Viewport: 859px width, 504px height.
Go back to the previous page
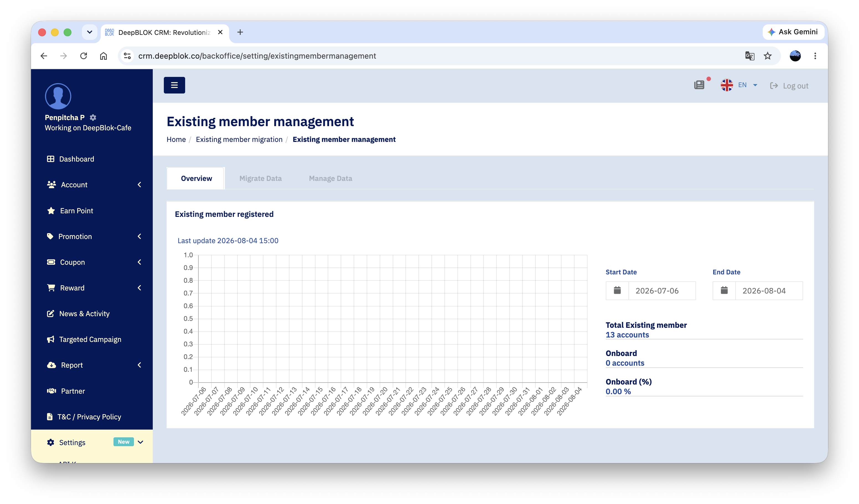(44, 56)
